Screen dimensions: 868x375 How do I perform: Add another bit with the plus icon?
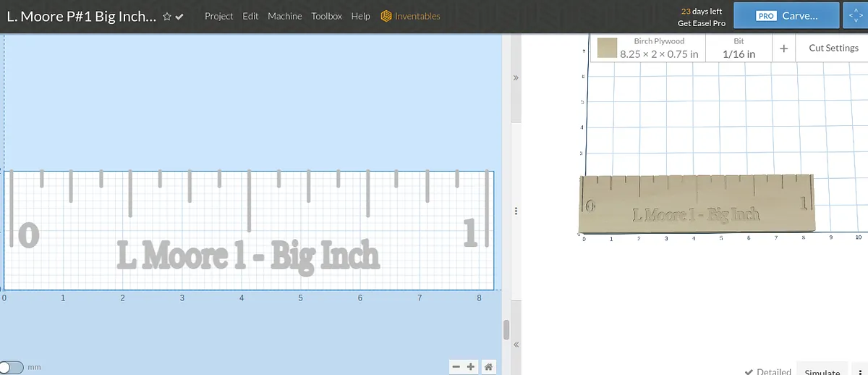pyautogui.click(x=784, y=49)
